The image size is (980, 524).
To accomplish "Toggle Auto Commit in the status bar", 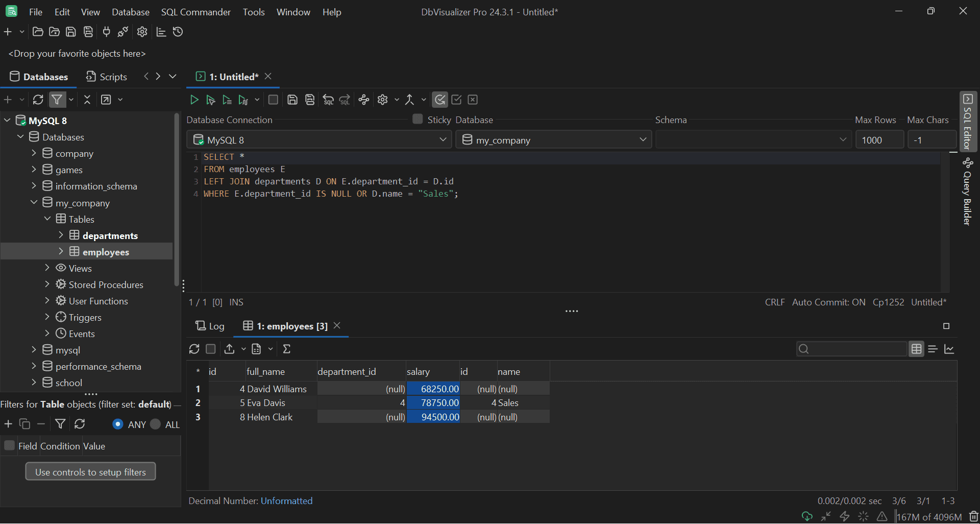I will point(828,302).
